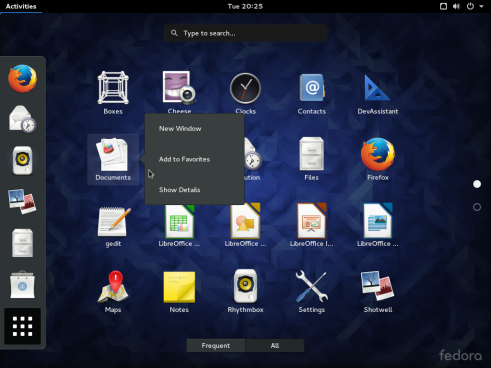
Task: Click the power icon in top bar
Action: [x=470, y=6]
